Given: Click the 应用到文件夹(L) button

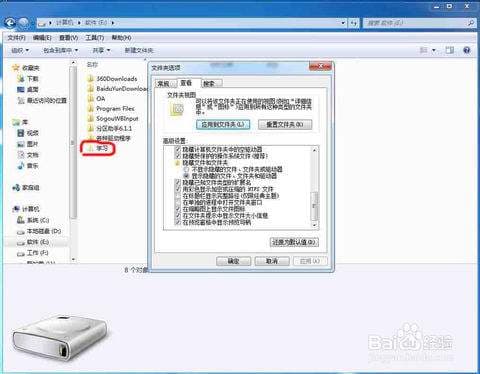Looking at the screenshot, I should [223, 125].
